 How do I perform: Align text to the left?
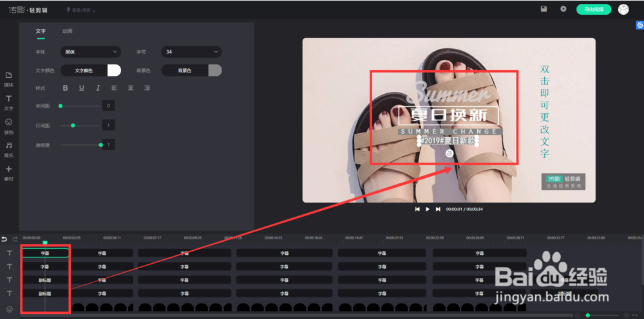[114, 87]
